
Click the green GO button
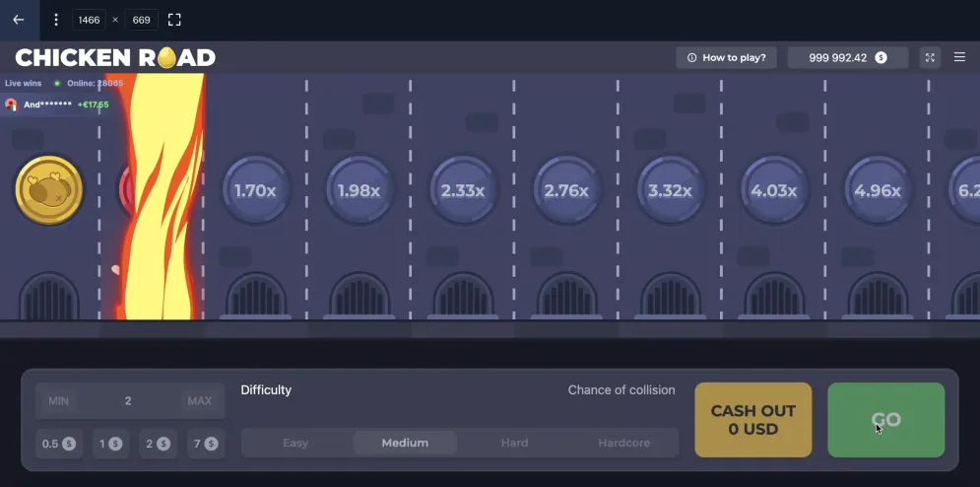[886, 420]
